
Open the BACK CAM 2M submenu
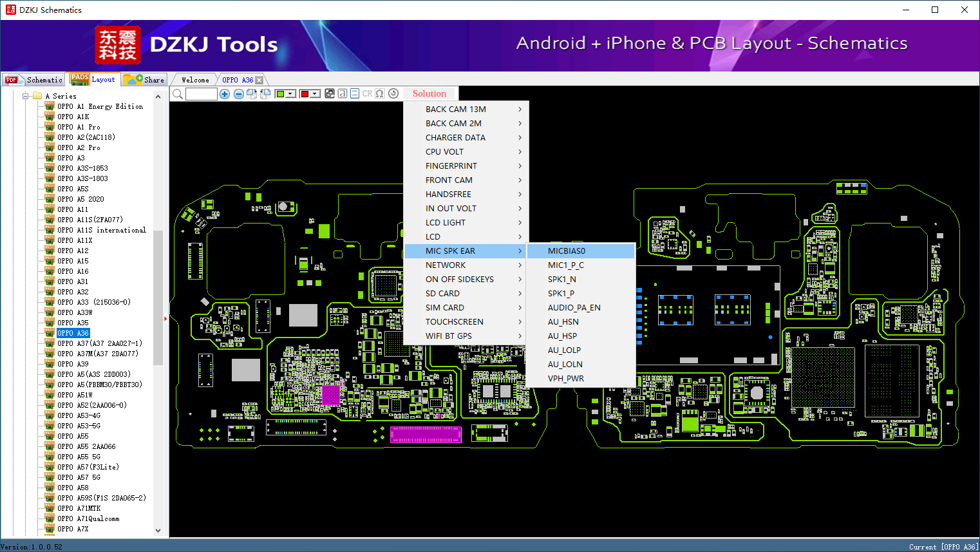tap(467, 124)
